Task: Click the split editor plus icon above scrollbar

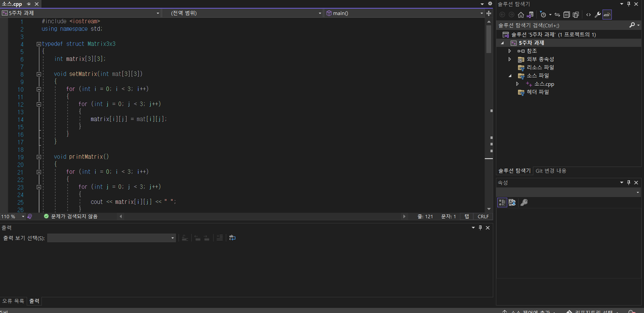Action: [x=488, y=13]
